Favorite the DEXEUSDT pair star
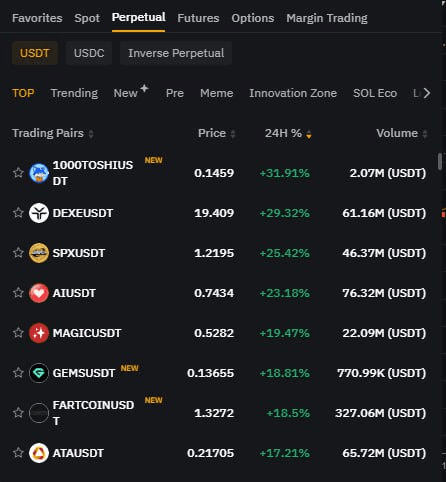 18,213
